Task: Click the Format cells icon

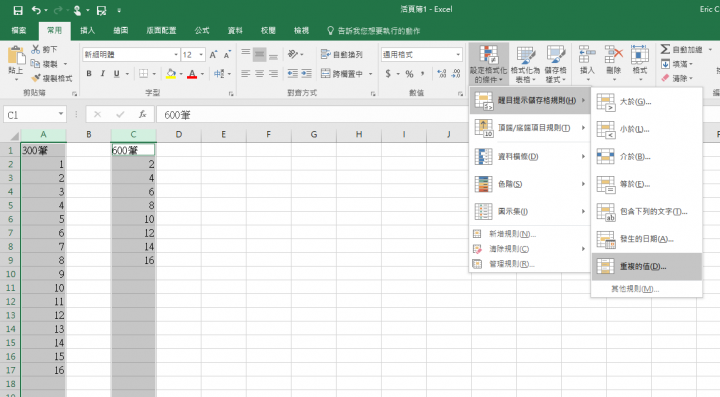Action: [x=640, y=55]
